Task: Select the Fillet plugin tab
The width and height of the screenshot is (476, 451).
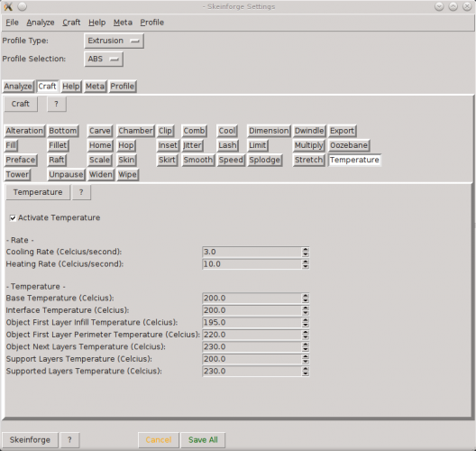Action: tap(58, 145)
